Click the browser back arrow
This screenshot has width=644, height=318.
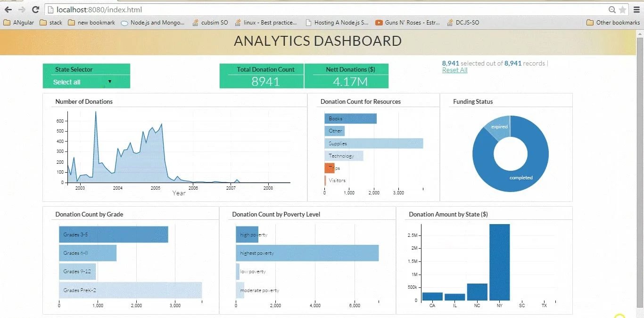pos(8,9)
